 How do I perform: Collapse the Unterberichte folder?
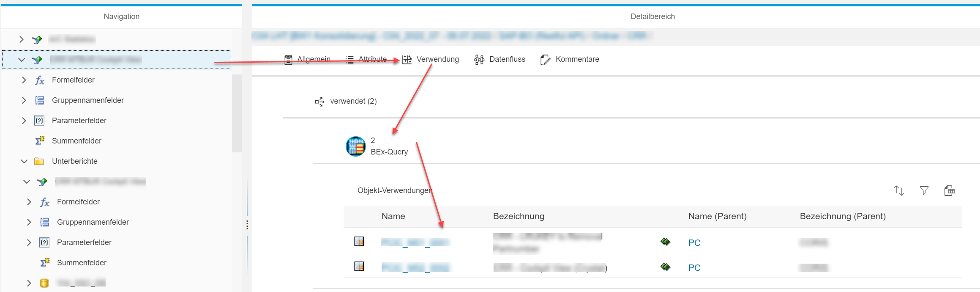pos(24,161)
